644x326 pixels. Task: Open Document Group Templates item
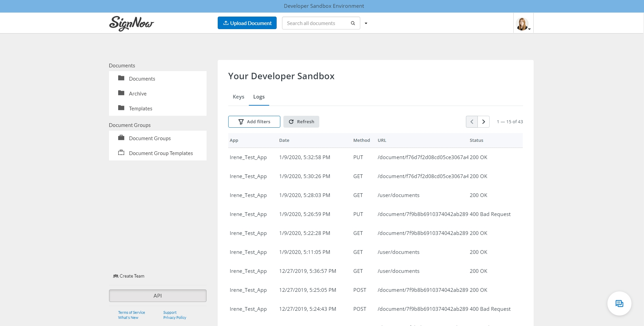point(158,153)
